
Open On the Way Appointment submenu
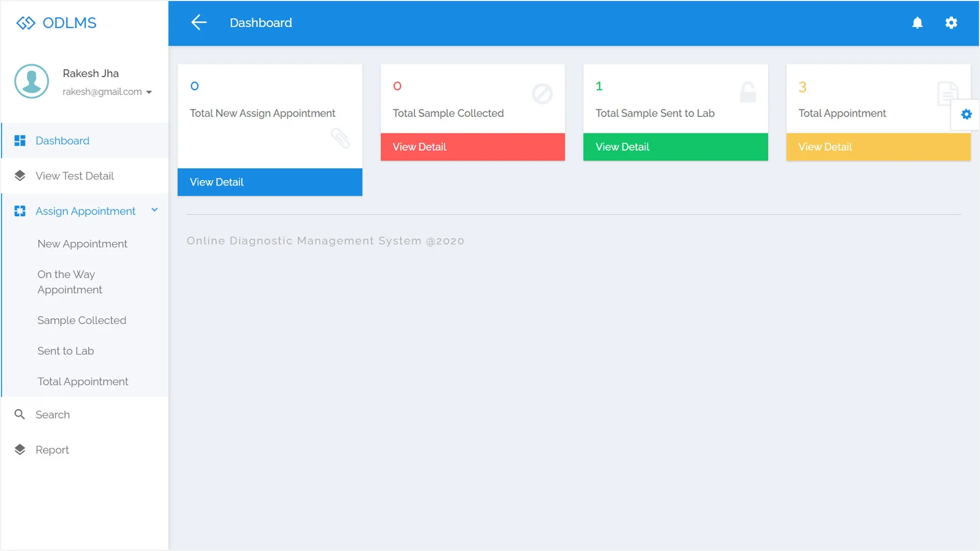pos(70,282)
